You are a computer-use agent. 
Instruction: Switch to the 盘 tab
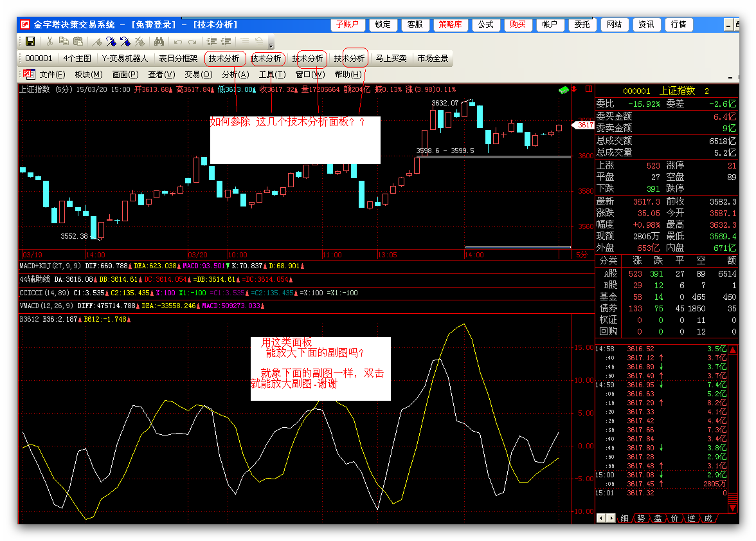(x=658, y=518)
